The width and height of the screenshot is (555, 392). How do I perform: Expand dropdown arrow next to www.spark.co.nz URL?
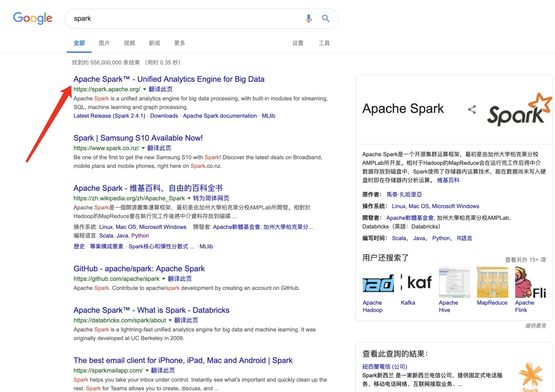click(x=143, y=148)
